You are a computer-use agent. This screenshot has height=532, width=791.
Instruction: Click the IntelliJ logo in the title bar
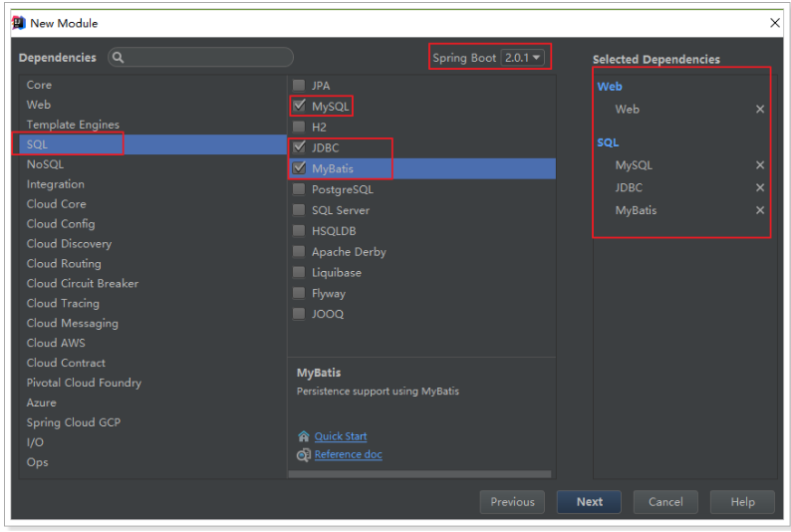(x=19, y=23)
